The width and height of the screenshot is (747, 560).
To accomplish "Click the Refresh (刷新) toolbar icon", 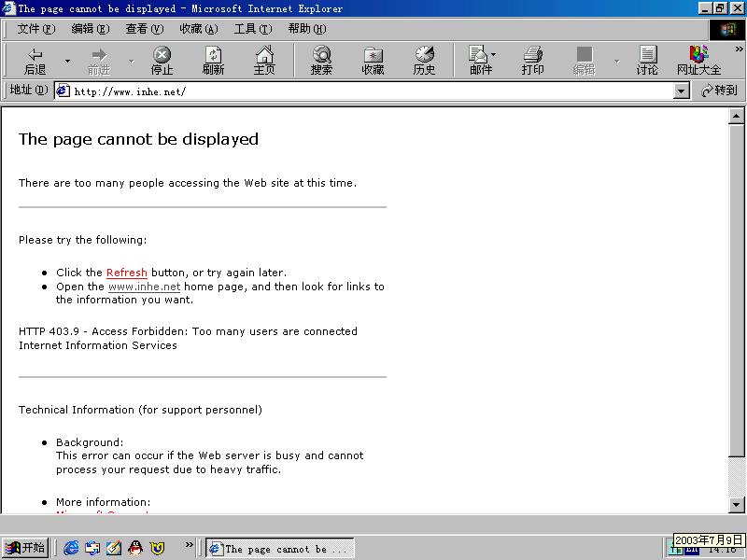I will click(213, 62).
